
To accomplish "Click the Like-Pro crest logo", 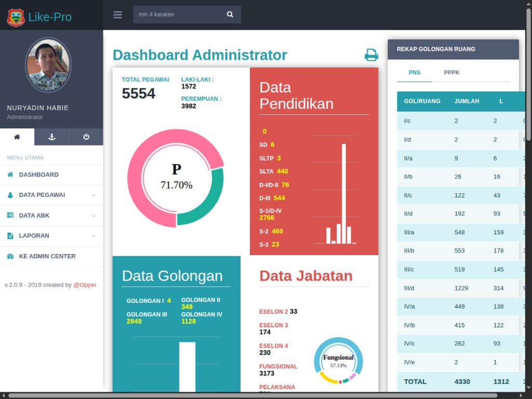I will 16,17.
